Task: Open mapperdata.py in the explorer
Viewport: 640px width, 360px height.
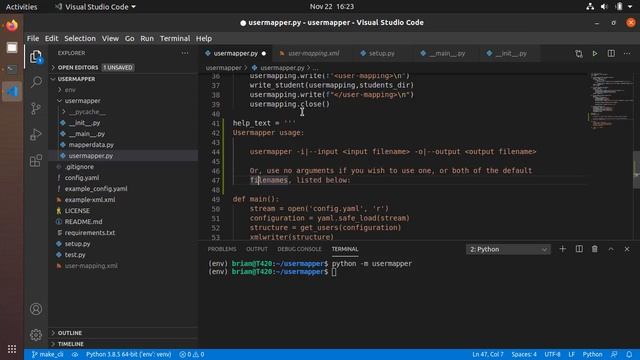Action: (x=123, y=144)
